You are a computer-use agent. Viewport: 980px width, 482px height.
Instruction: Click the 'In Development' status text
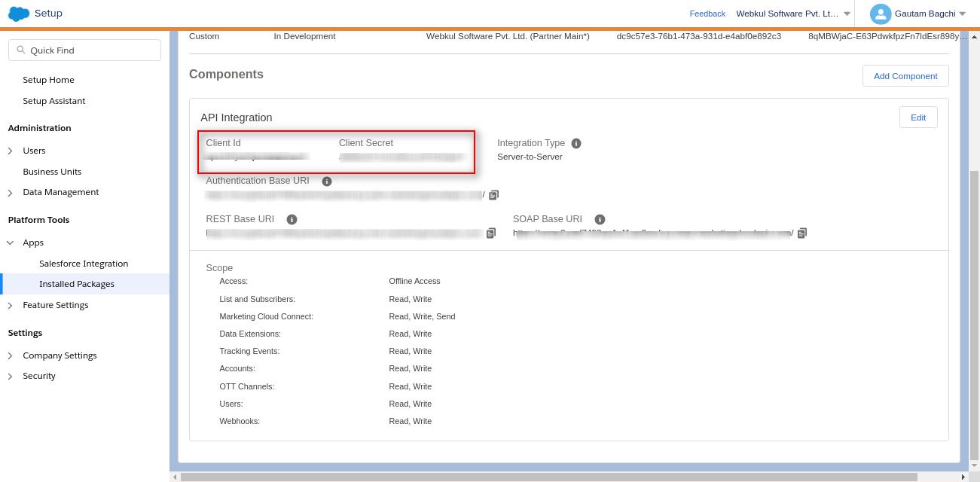[x=304, y=36]
